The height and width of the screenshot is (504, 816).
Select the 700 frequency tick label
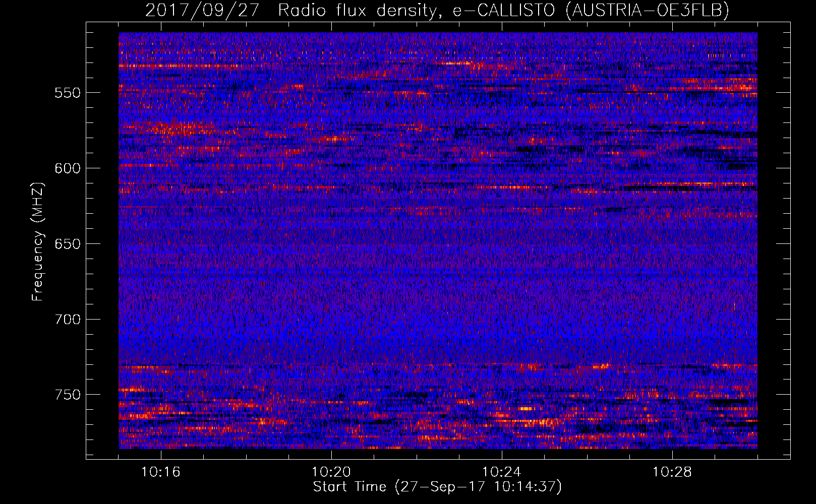68,320
